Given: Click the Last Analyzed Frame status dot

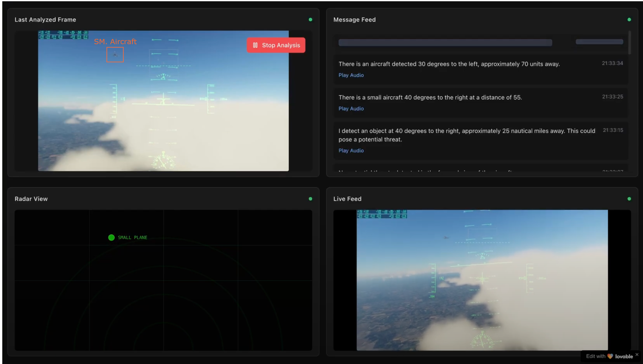Looking at the screenshot, I should click(x=310, y=19).
